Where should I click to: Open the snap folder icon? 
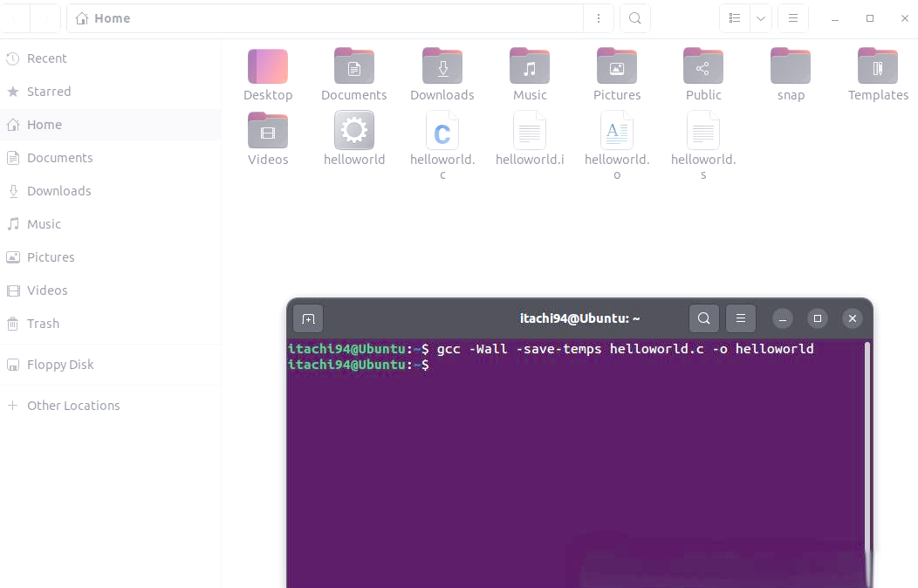coord(791,66)
